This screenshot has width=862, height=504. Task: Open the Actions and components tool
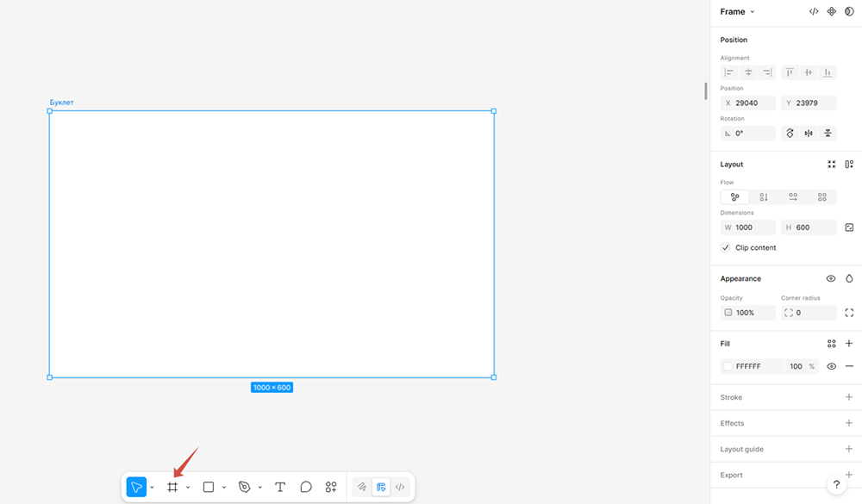(331, 487)
